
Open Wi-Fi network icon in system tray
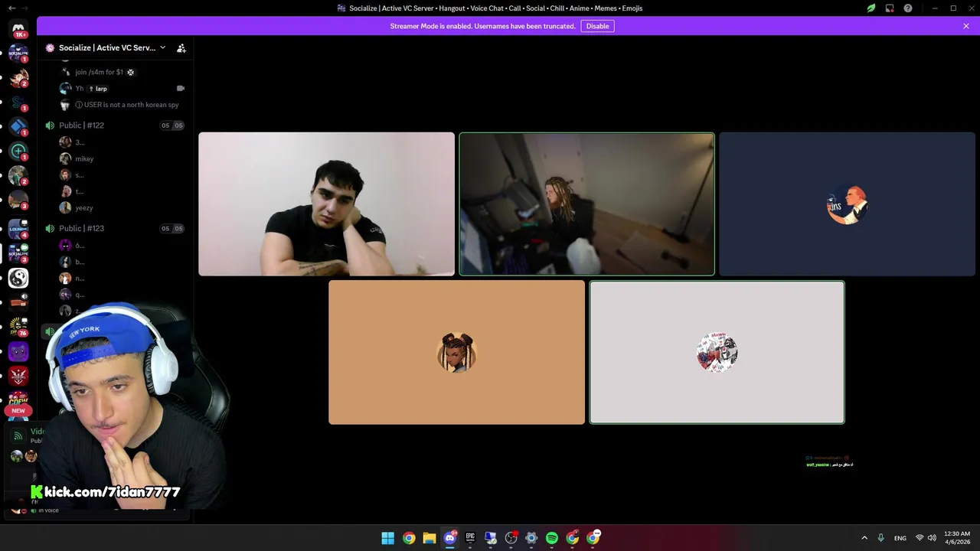[x=920, y=538]
